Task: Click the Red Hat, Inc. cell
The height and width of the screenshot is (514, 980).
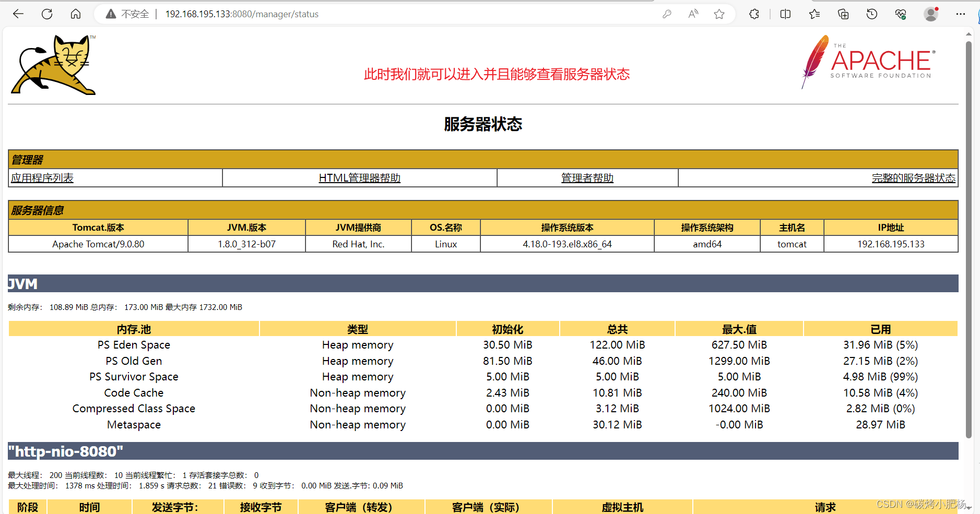Action: (359, 244)
